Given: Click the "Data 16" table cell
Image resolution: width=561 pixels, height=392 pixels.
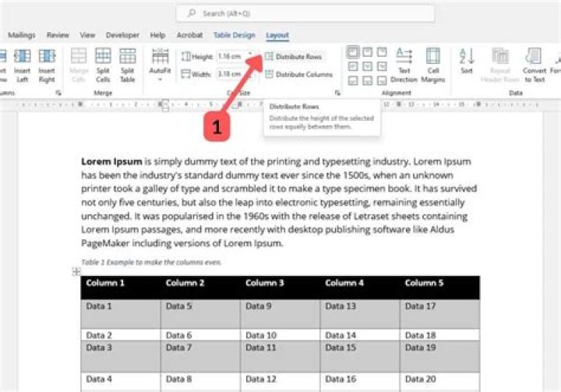Looking at the screenshot, I should click(360, 382).
